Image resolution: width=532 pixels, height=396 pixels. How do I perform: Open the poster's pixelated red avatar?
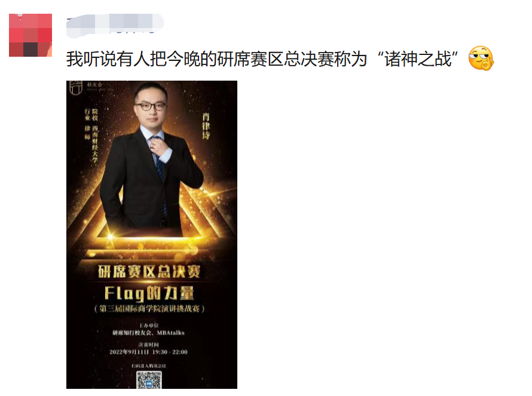pos(30,35)
